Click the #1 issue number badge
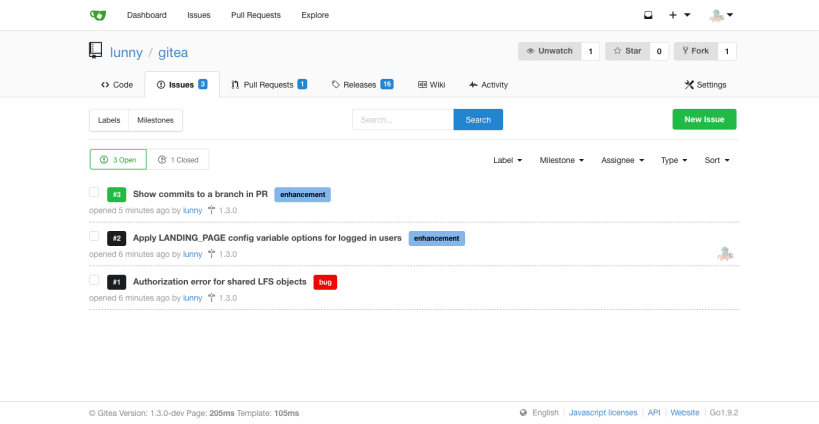 tap(116, 282)
